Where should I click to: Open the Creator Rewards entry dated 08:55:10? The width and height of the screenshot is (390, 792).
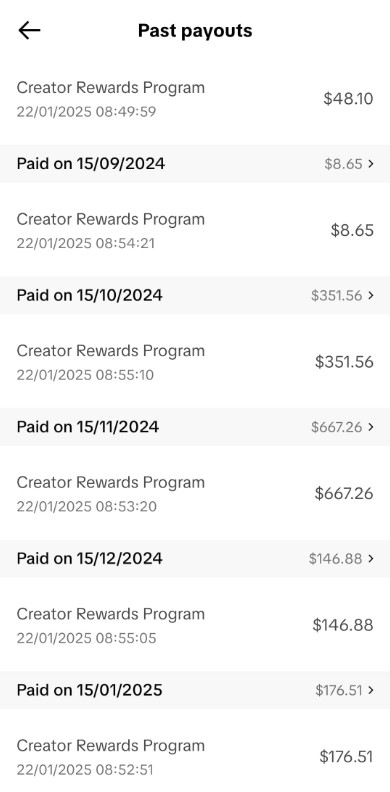coord(195,362)
